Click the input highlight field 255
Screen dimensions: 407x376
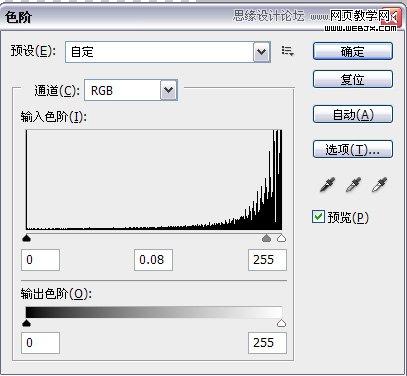tap(267, 260)
